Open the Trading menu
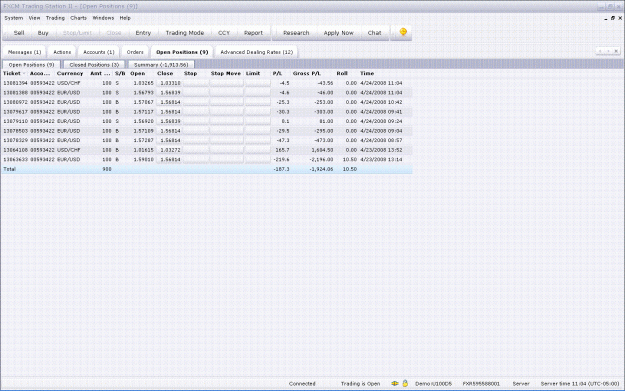Screen dimensions: 625x391 point(55,18)
